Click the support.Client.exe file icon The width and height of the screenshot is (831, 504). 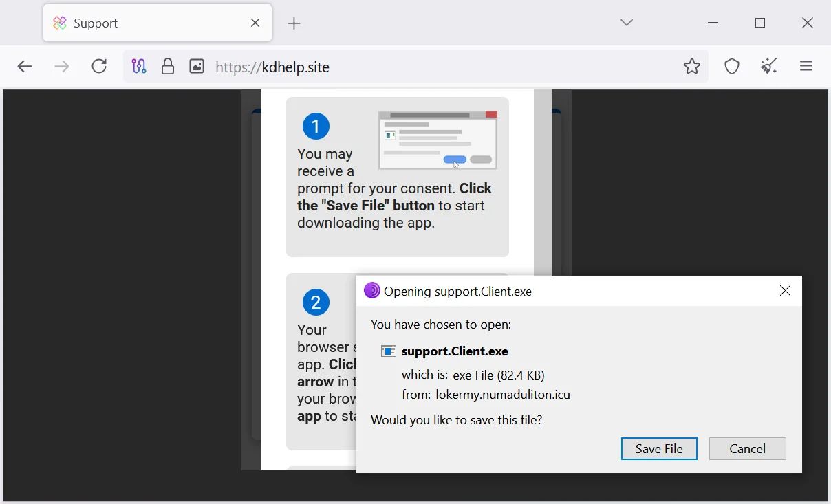pos(389,351)
